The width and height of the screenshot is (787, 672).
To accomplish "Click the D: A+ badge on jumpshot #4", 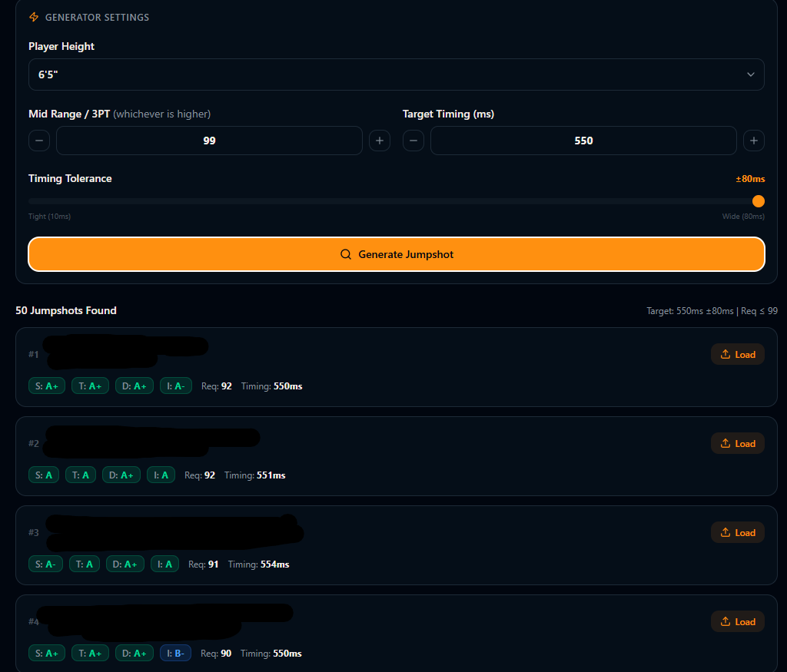I will point(134,653).
